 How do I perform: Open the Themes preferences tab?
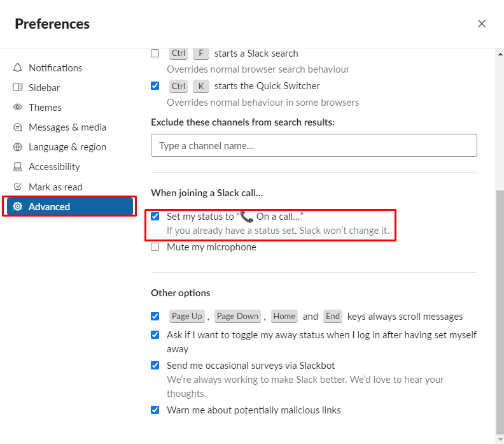45,108
